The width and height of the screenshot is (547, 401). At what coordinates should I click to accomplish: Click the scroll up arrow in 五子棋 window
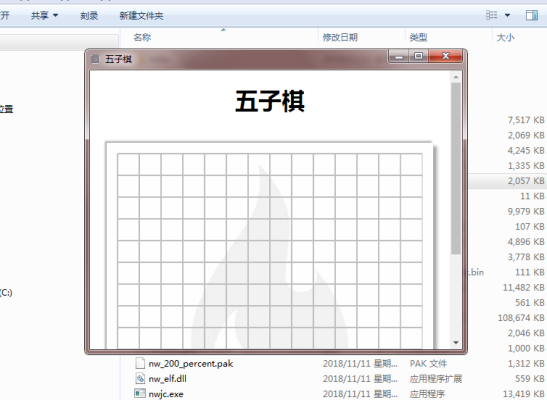pyautogui.click(x=456, y=77)
